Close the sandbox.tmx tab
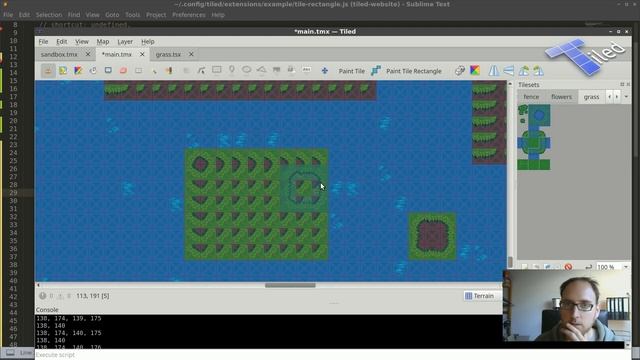The width and height of the screenshot is (640, 360). click(87, 54)
